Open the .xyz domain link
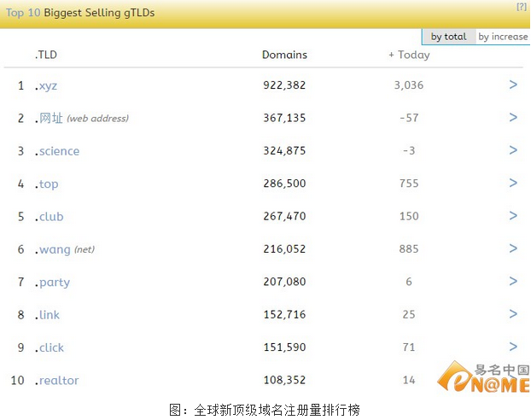Viewport: 531px width, 420px height. (x=47, y=85)
